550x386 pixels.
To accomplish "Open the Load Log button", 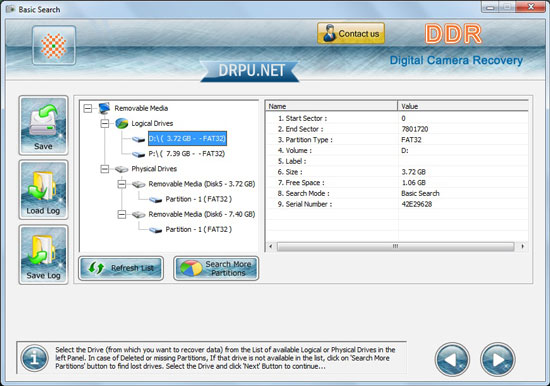I will pos(43,190).
